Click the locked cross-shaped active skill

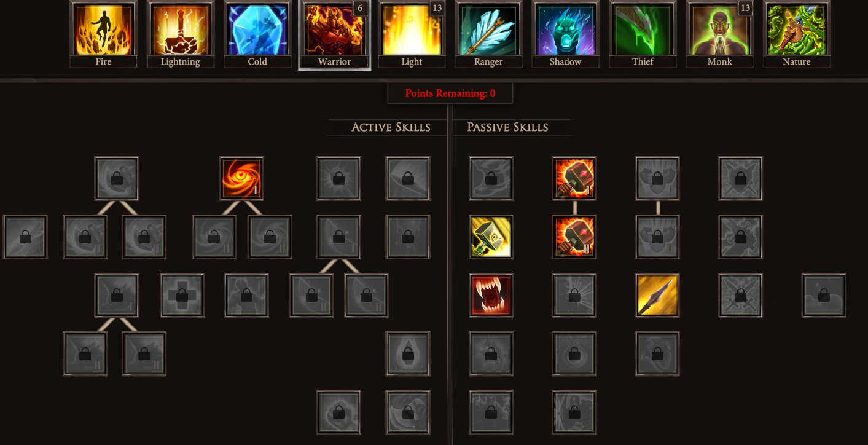pyautogui.click(x=182, y=295)
